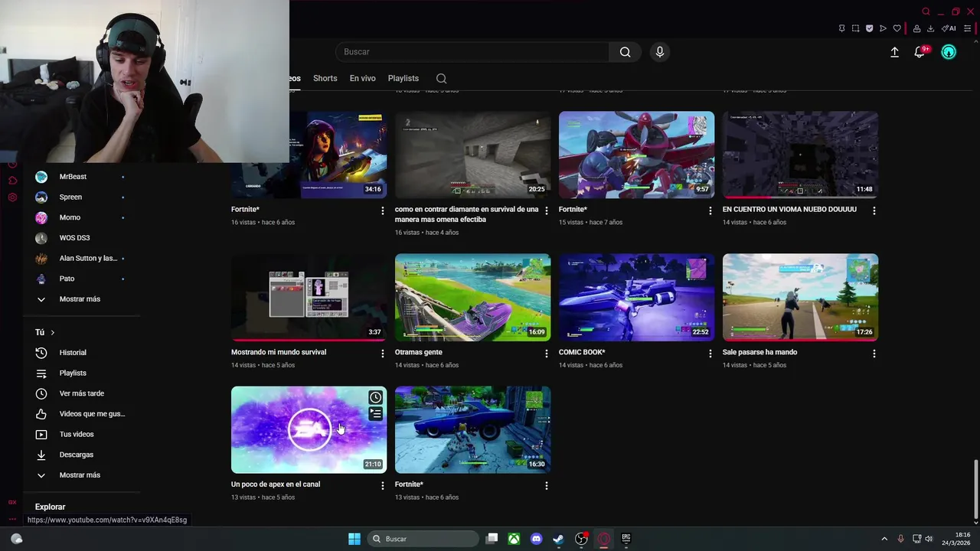Open the browser AI assistant button
The width and height of the screenshot is (980, 551).
[x=949, y=28]
